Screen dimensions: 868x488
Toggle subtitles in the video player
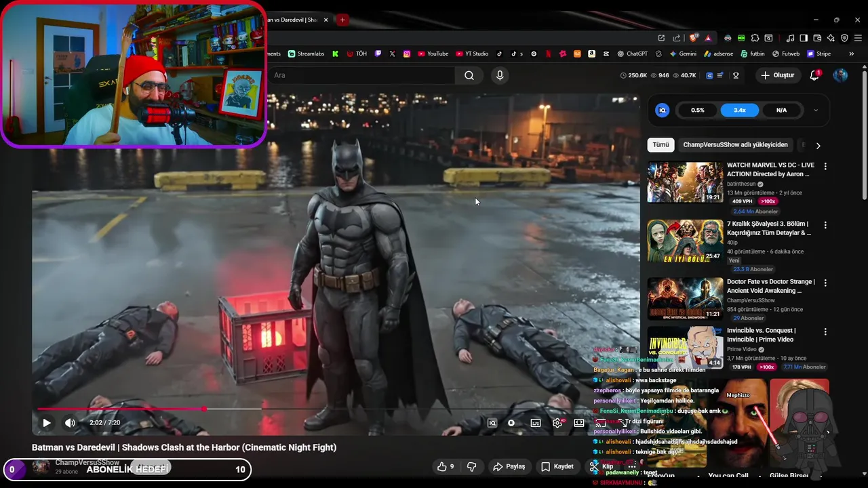click(536, 423)
